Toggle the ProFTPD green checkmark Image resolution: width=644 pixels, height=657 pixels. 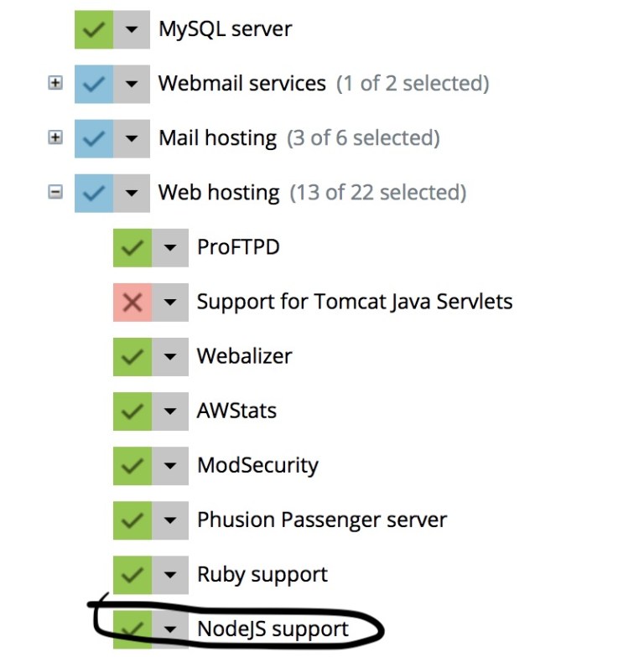coord(132,248)
